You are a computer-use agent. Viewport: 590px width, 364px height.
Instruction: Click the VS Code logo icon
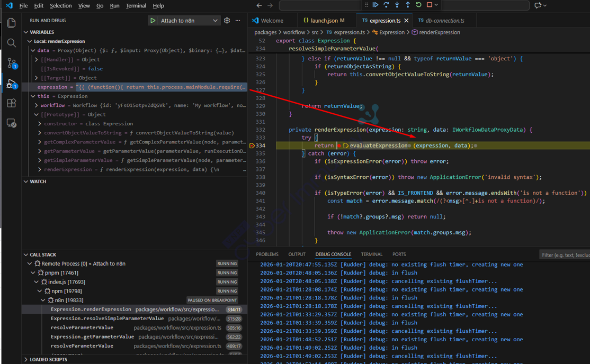[x=9, y=5]
